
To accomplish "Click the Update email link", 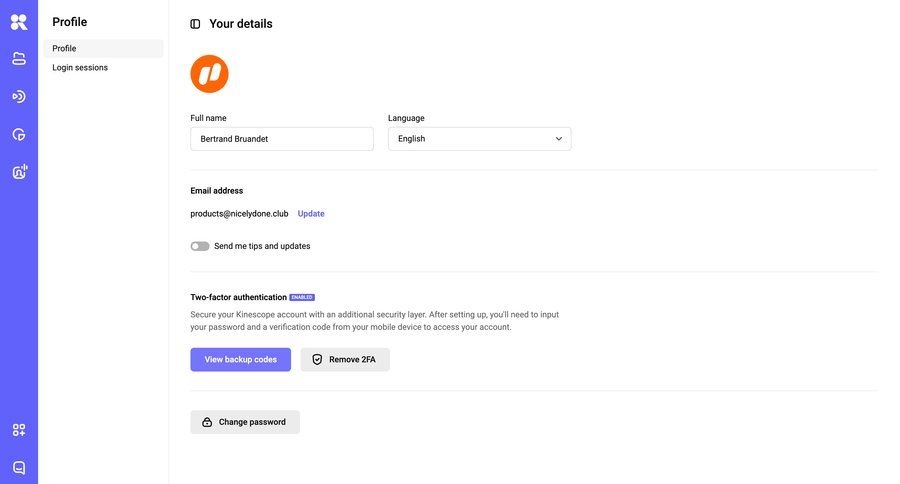I will 311,214.
